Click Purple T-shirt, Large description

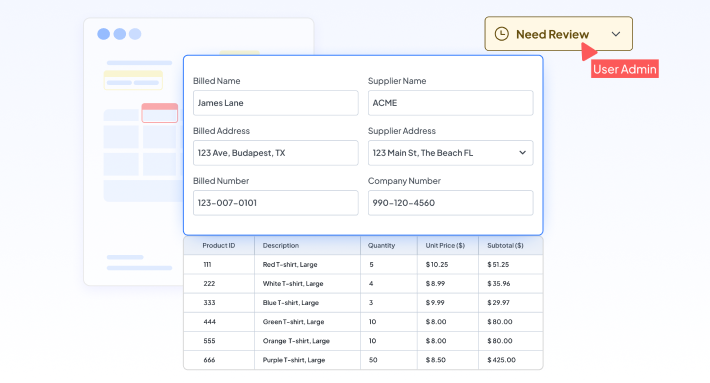(294, 360)
